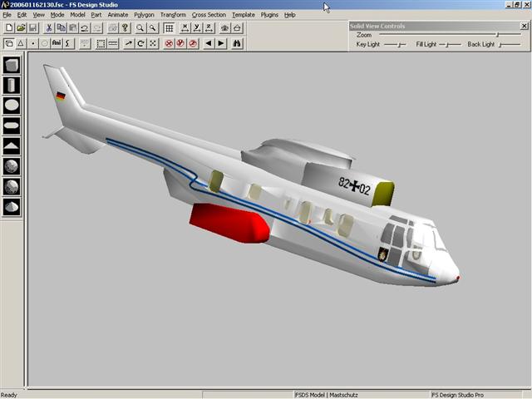Open the Animate menu
532x399 pixels.
[x=118, y=14]
